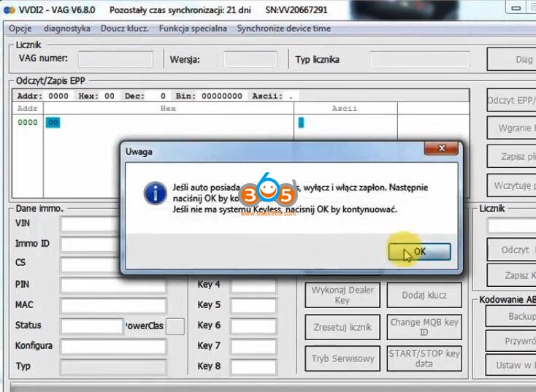536x392 pixels.
Task: Close the Uwaga dialog with X
Action: [441, 148]
